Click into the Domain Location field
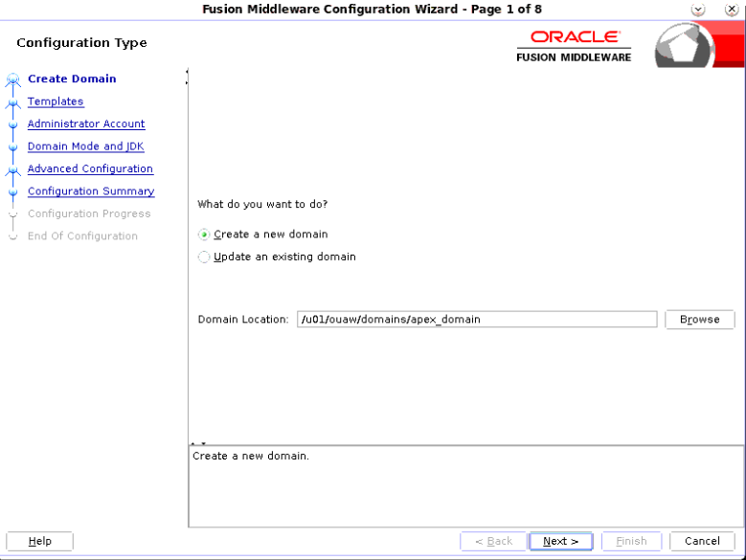 coord(477,319)
